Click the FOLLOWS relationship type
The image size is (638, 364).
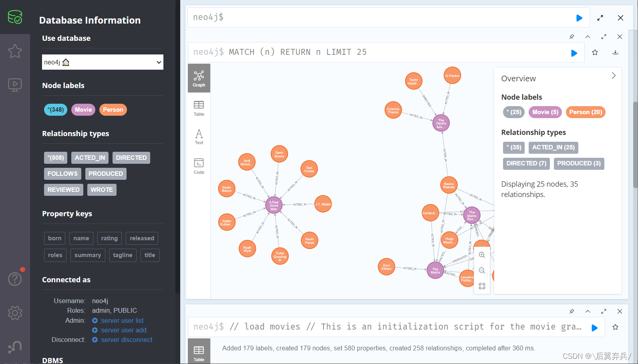pyautogui.click(x=62, y=174)
